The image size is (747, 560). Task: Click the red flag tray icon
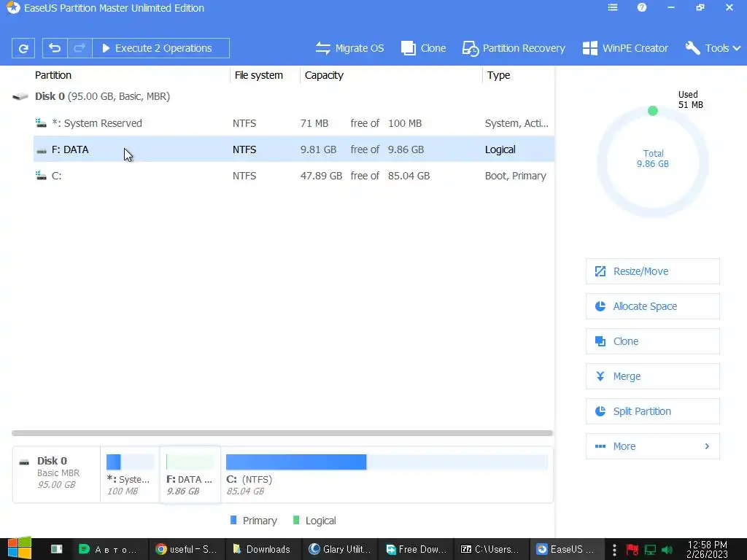632,550
